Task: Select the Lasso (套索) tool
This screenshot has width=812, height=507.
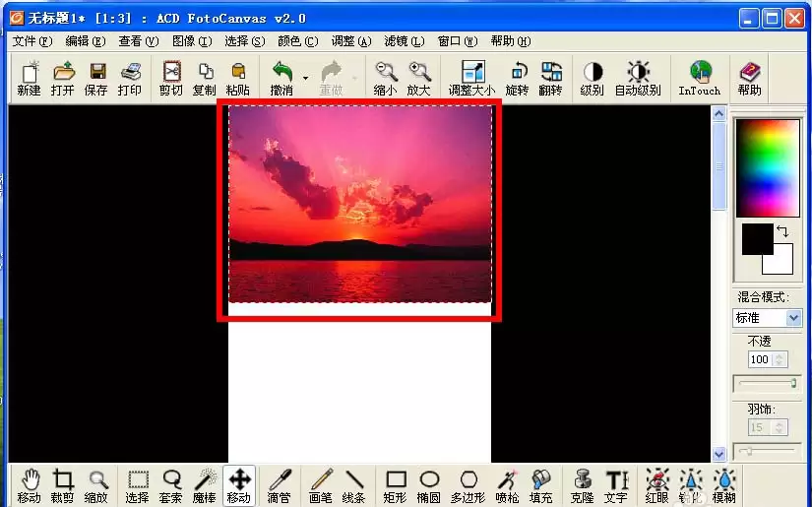Action: [x=171, y=485]
